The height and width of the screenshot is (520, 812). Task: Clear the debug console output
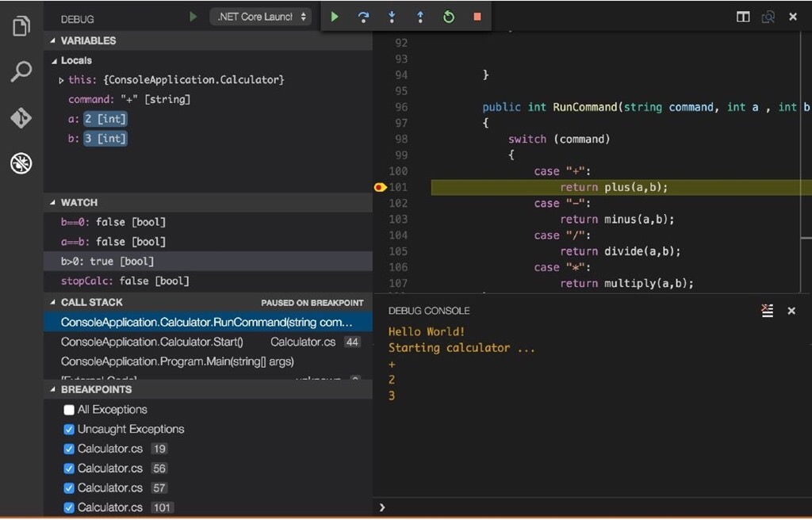tap(767, 311)
